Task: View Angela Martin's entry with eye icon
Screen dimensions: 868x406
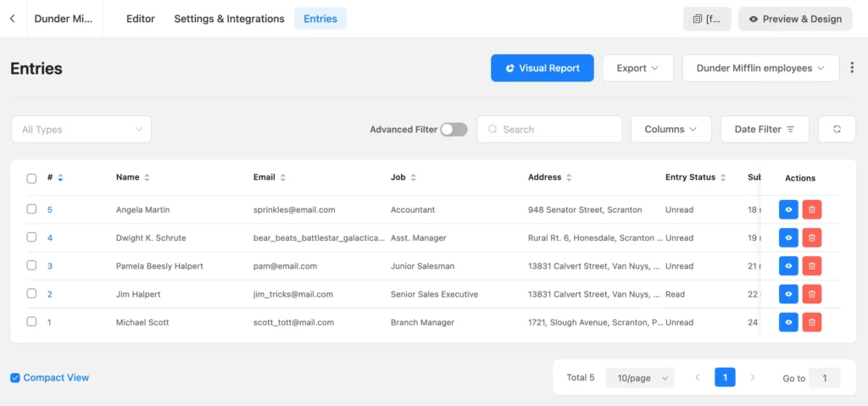Action: coord(788,210)
